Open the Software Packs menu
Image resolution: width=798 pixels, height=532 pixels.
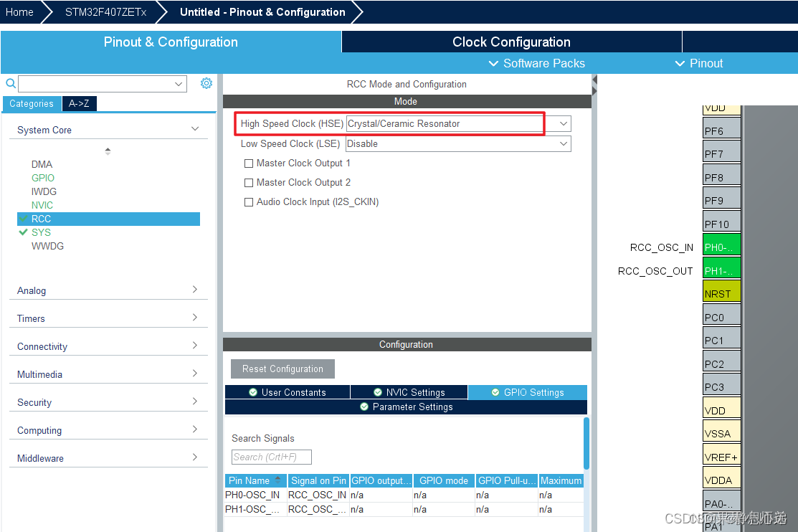537,63
